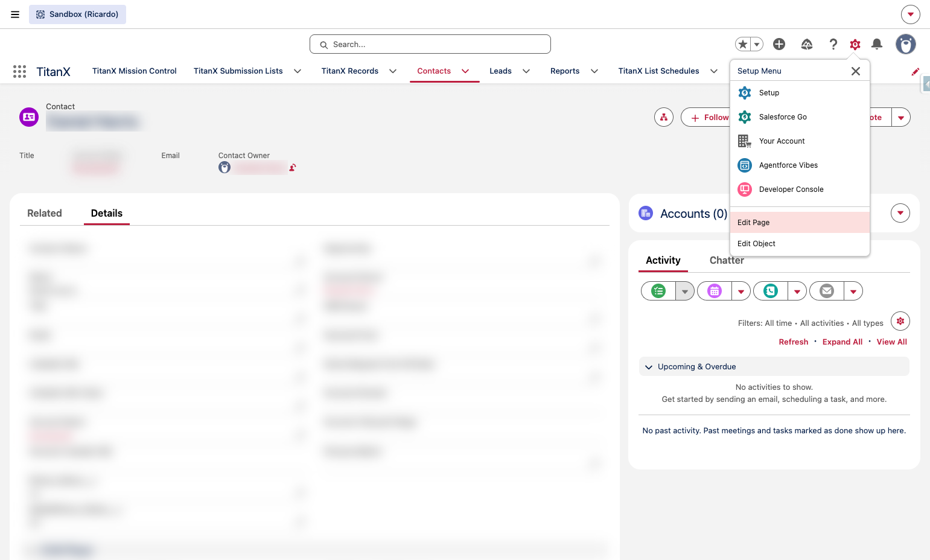Click the purple New Event icon

(715, 291)
